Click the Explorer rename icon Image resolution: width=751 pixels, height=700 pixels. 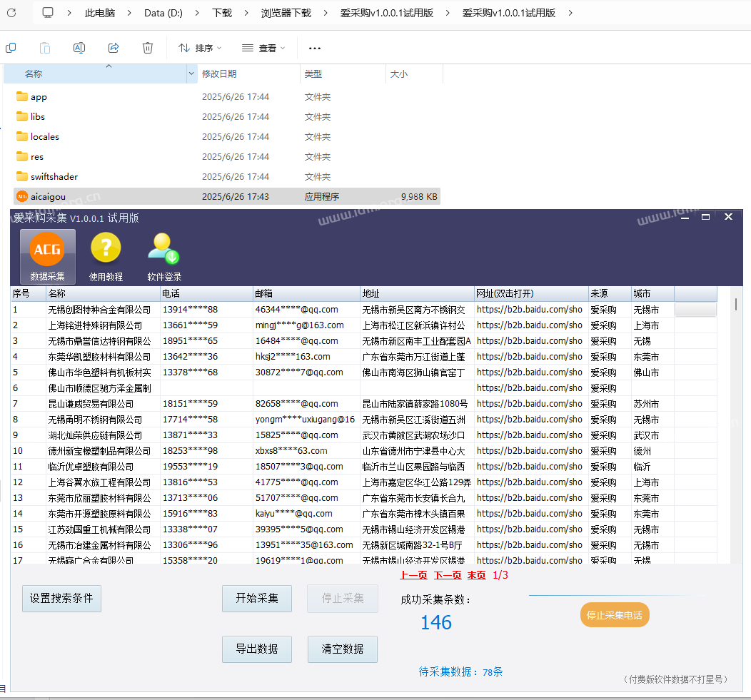click(x=79, y=48)
